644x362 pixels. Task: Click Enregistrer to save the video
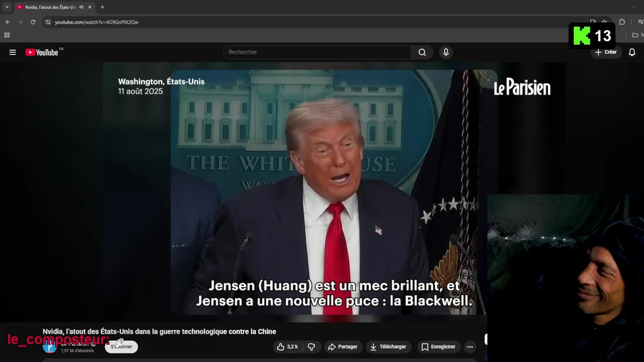coord(438,347)
